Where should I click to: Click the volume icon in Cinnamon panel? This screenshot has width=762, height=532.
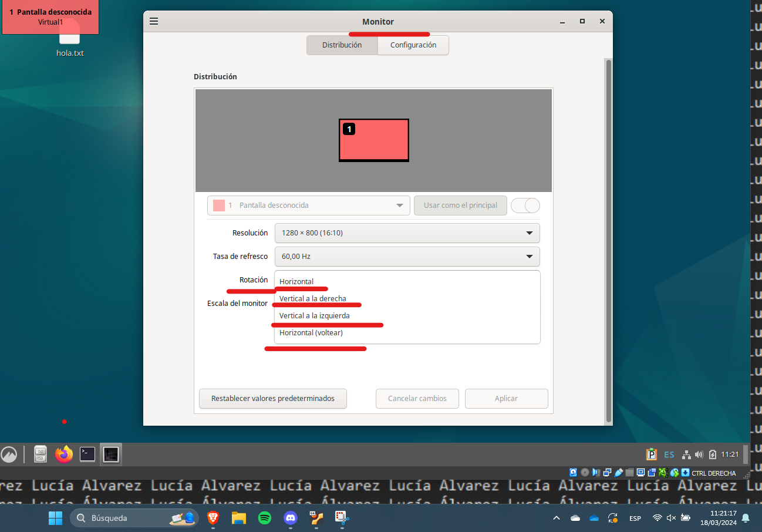[699, 454]
